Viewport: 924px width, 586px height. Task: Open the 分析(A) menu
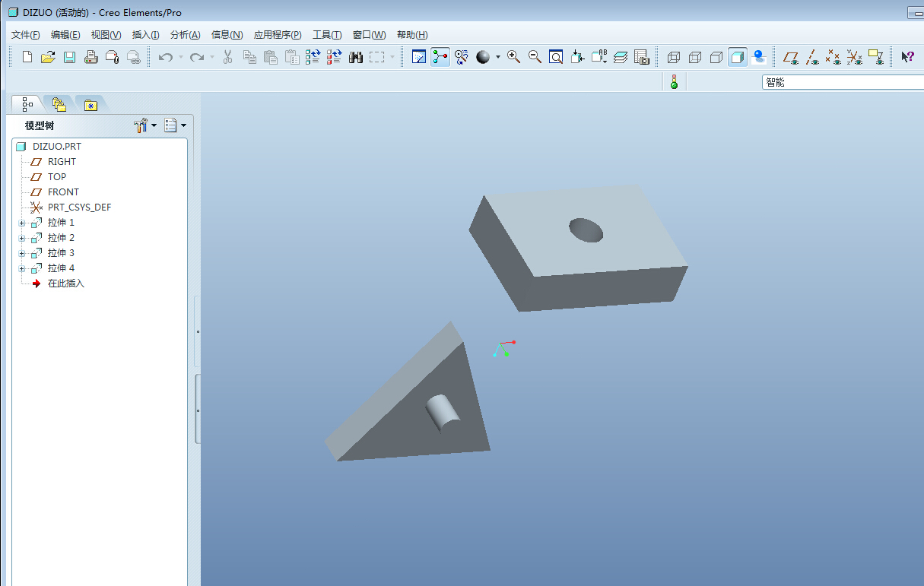click(x=185, y=35)
